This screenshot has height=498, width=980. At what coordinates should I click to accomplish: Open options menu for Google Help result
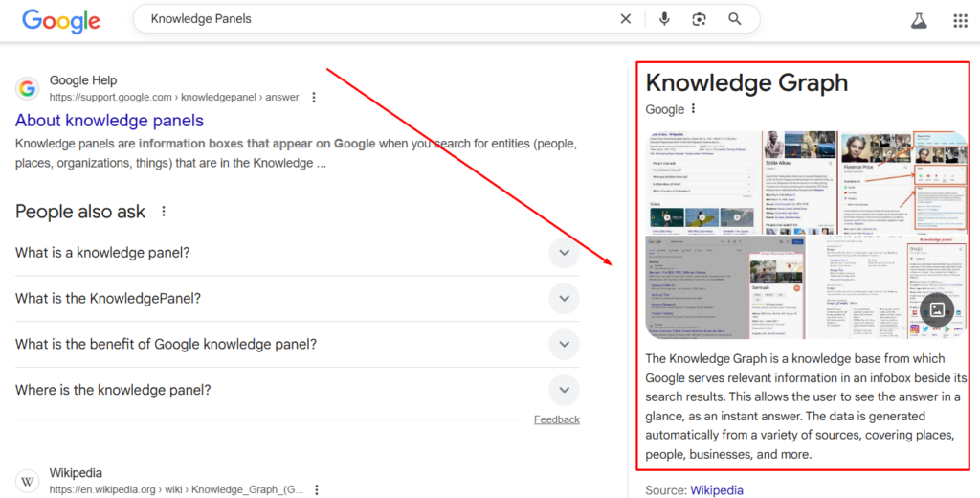click(314, 98)
